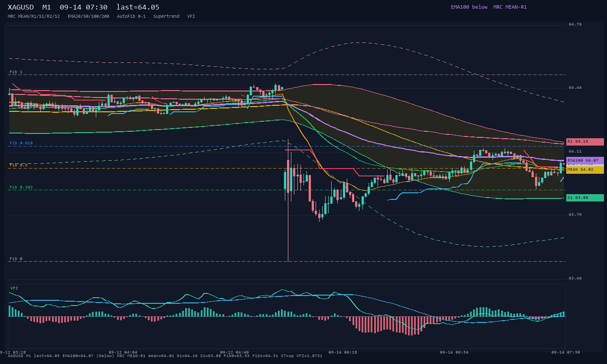Click the 'Fib 0' level label
The image size is (607, 364).
tap(16, 259)
